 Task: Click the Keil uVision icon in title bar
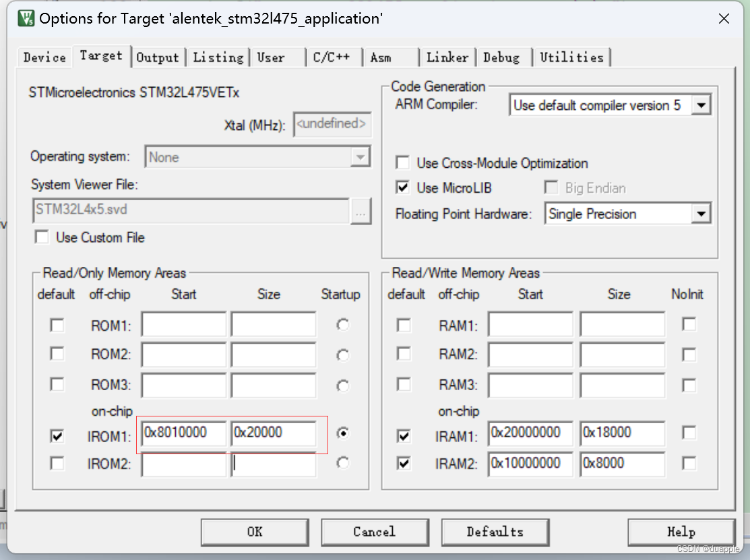26,19
